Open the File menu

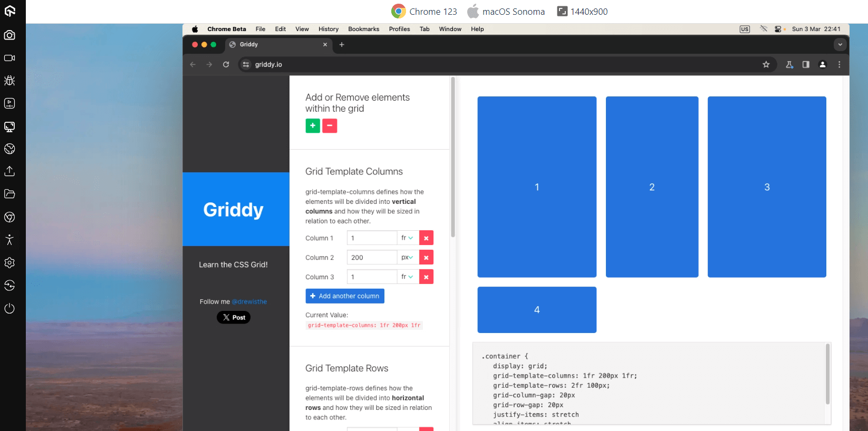261,30
